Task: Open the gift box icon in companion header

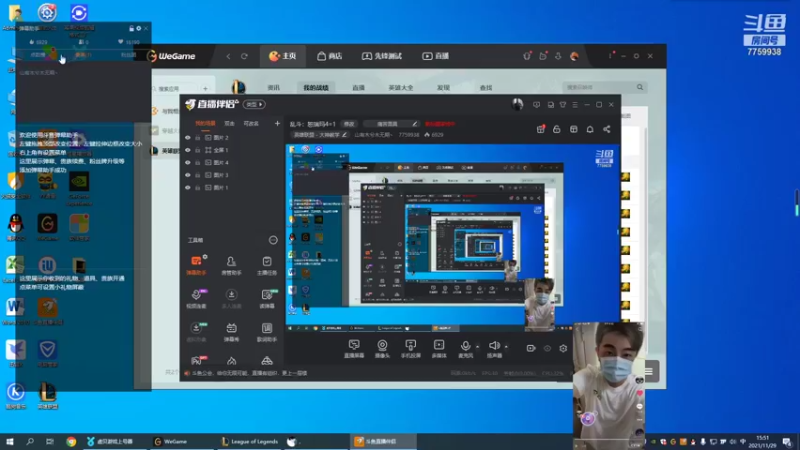Action: pyautogui.click(x=540, y=129)
